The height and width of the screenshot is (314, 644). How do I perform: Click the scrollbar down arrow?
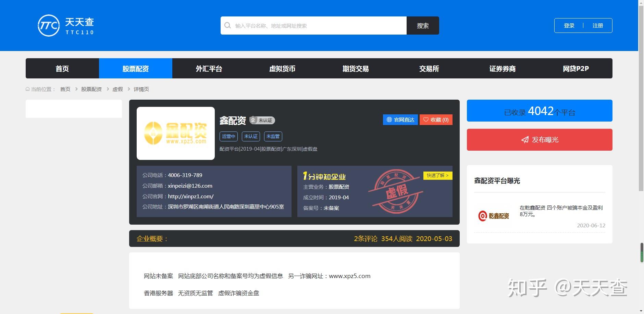point(641,311)
